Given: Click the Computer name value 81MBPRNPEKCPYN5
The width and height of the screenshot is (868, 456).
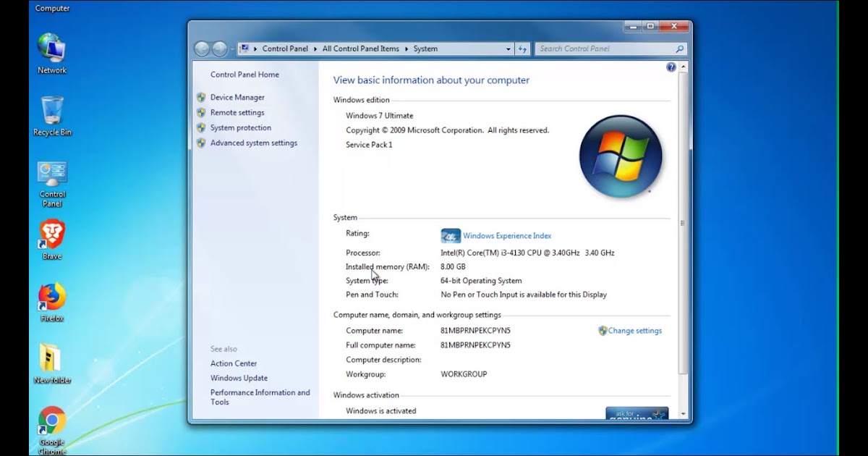Looking at the screenshot, I should click(475, 331).
